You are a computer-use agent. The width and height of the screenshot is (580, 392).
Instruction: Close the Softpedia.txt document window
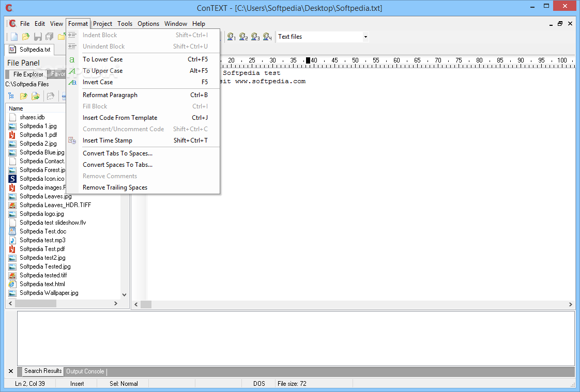pos(570,24)
